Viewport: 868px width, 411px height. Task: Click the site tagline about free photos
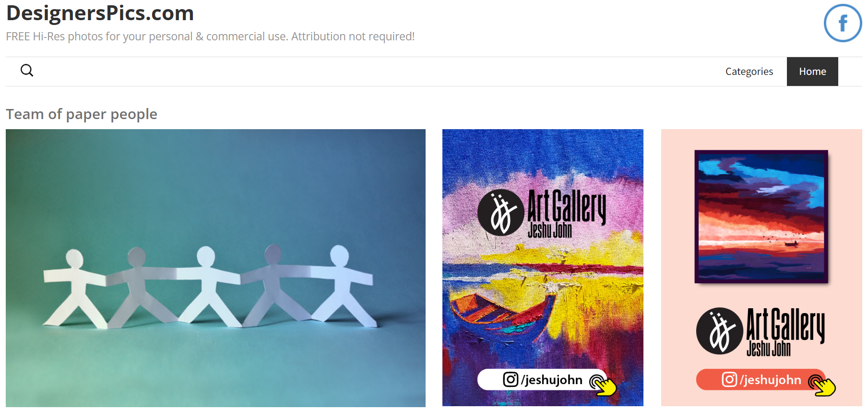210,36
